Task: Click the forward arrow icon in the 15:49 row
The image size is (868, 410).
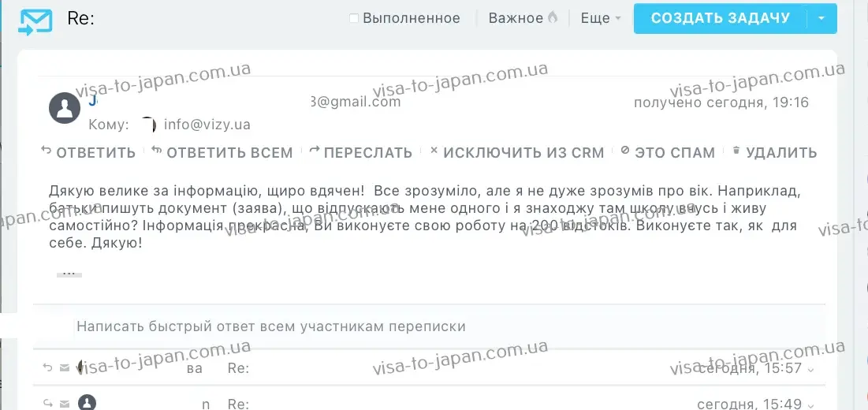Action: (x=47, y=404)
